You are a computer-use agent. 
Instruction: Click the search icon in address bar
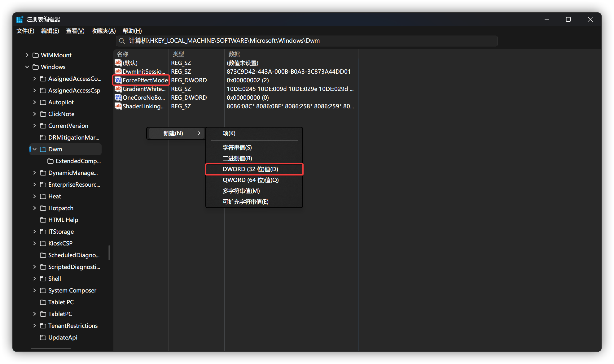click(x=122, y=41)
